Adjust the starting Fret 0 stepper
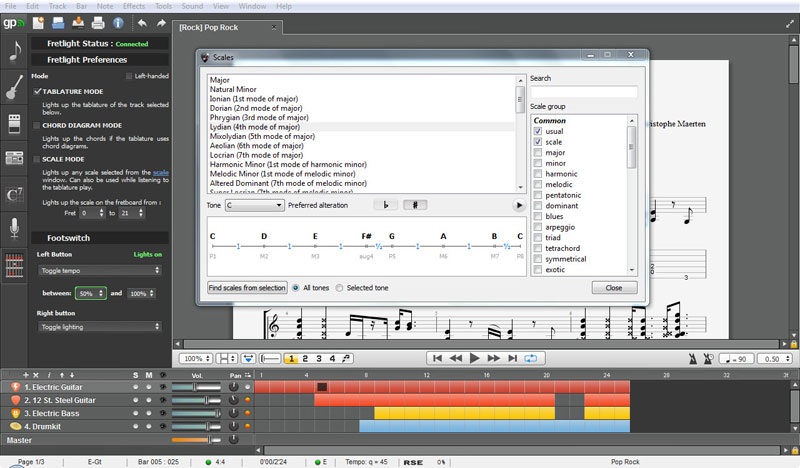 [92, 213]
